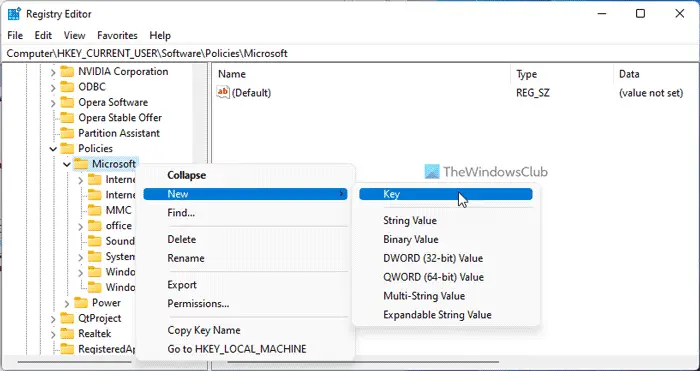The width and height of the screenshot is (700, 371).
Task: Expand the Realtek key
Action: click(53, 334)
